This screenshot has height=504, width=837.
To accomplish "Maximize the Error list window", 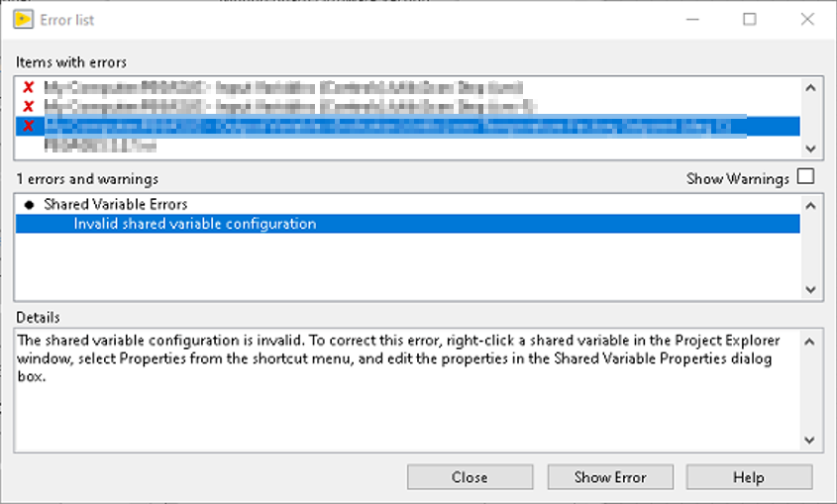I will click(x=750, y=20).
